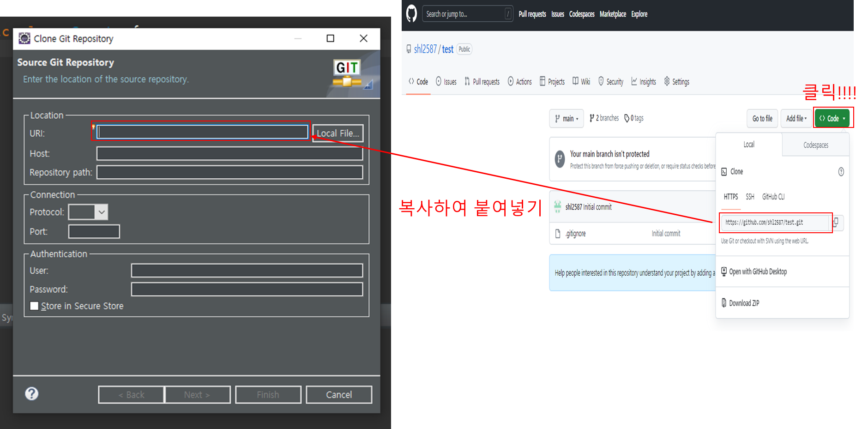Open the Insights tab
Viewport: 868px width, 429px height.
coord(644,82)
